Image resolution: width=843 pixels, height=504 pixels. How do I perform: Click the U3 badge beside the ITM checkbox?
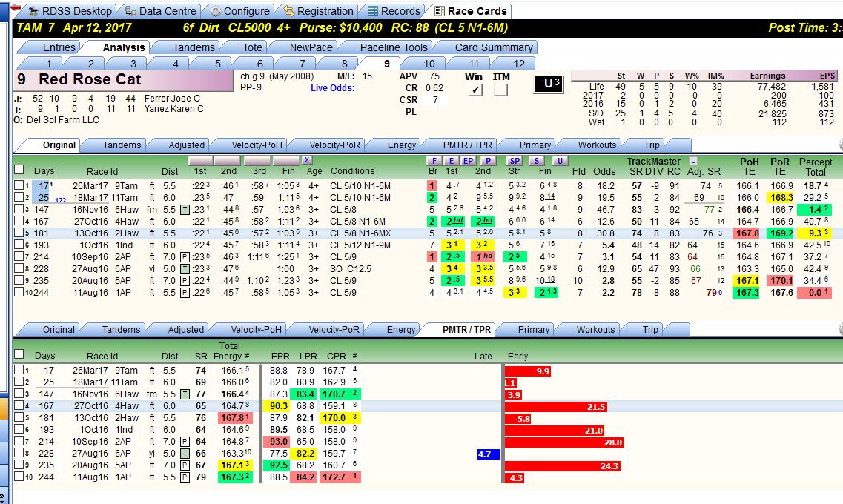click(549, 84)
